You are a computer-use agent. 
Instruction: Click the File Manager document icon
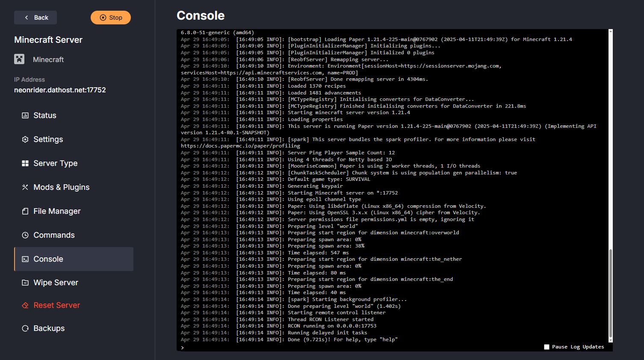[x=24, y=211]
